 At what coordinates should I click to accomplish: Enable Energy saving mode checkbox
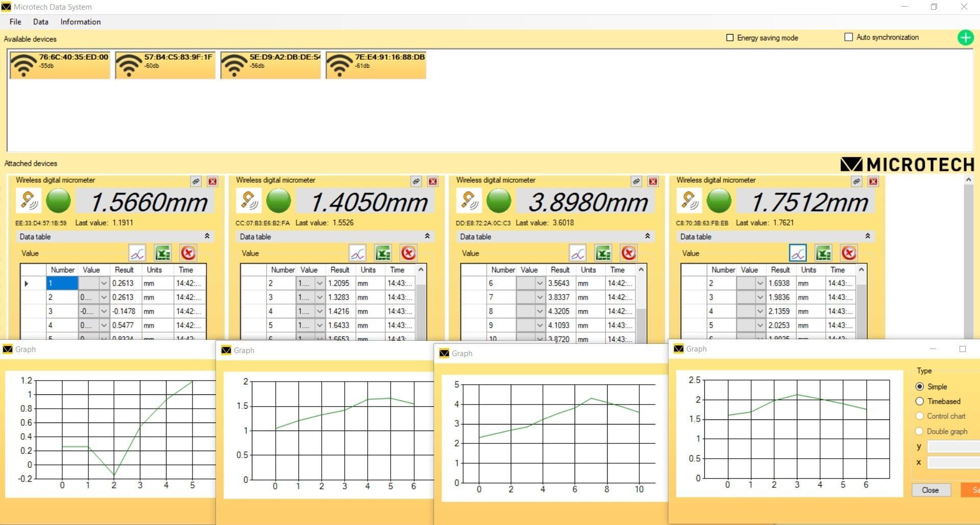730,38
